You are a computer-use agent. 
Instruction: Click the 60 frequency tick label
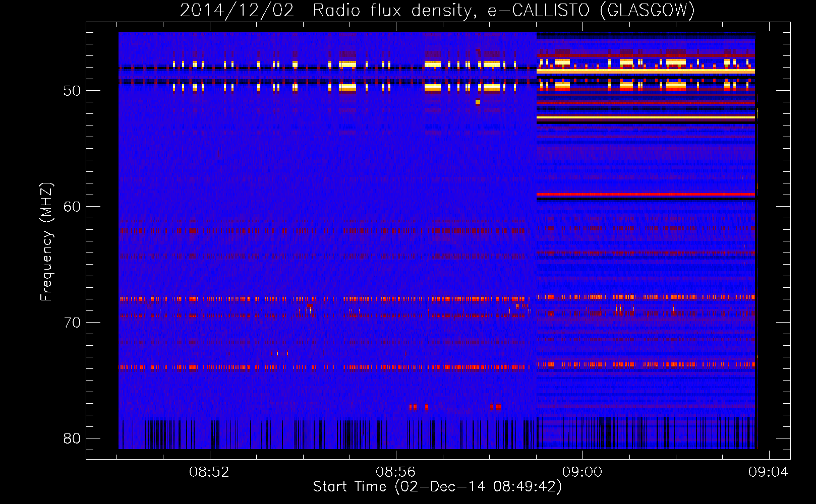pos(72,207)
